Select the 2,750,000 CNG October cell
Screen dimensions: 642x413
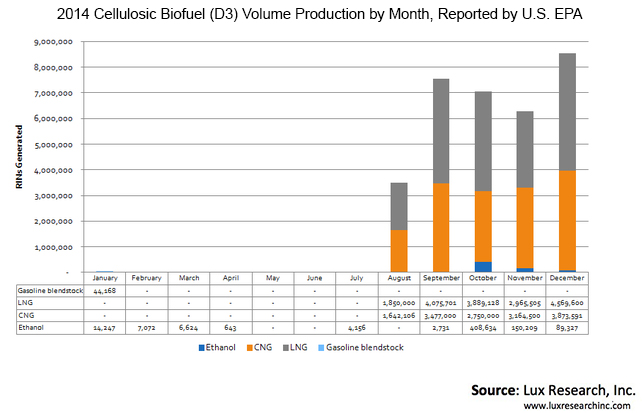(483, 316)
